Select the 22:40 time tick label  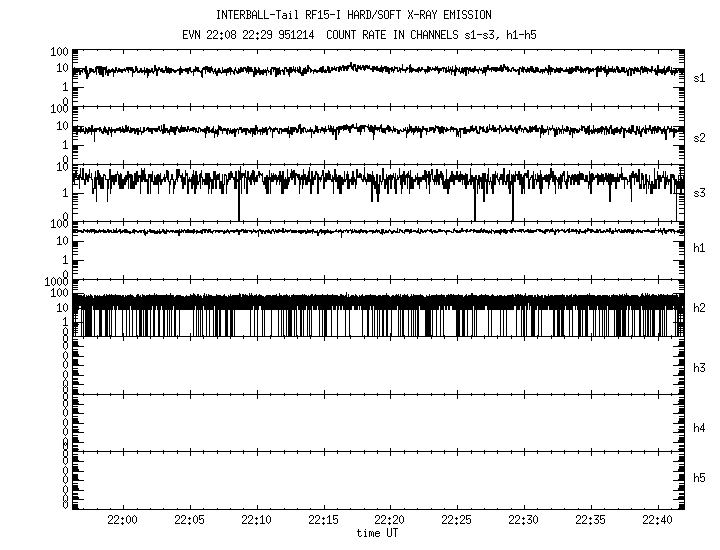(x=657, y=520)
